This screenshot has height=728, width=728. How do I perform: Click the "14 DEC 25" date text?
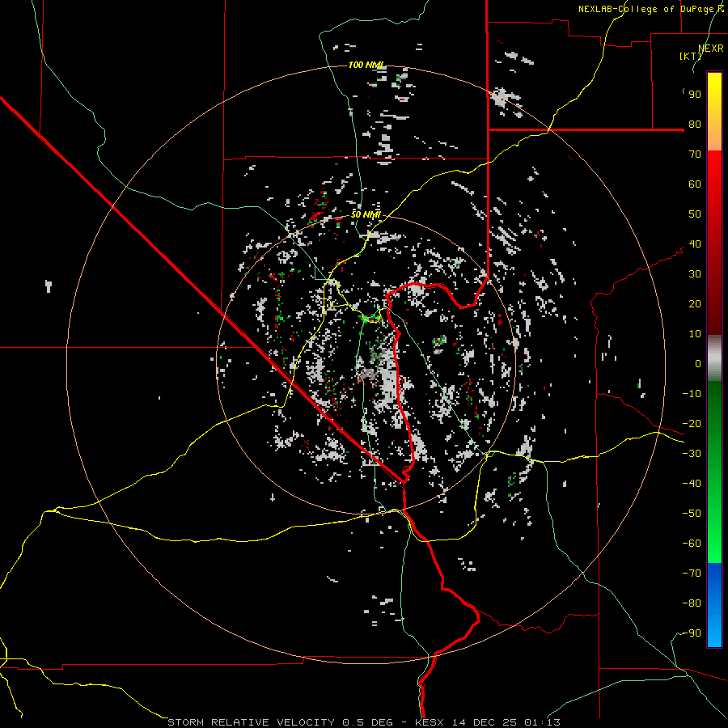[485, 722]
